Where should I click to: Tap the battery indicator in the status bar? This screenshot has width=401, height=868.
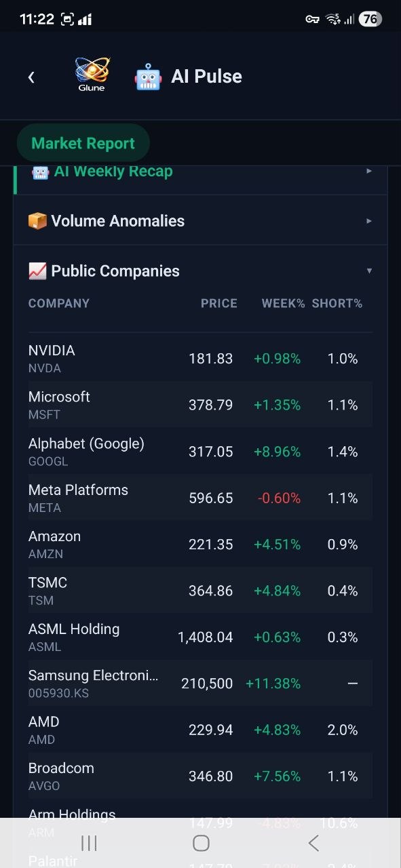[369, 19]
